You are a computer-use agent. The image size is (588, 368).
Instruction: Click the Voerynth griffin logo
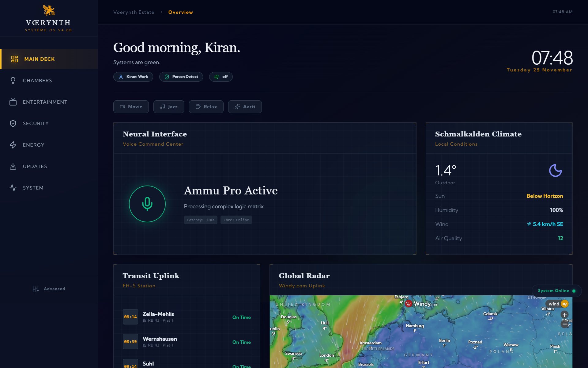coord(49,10)
